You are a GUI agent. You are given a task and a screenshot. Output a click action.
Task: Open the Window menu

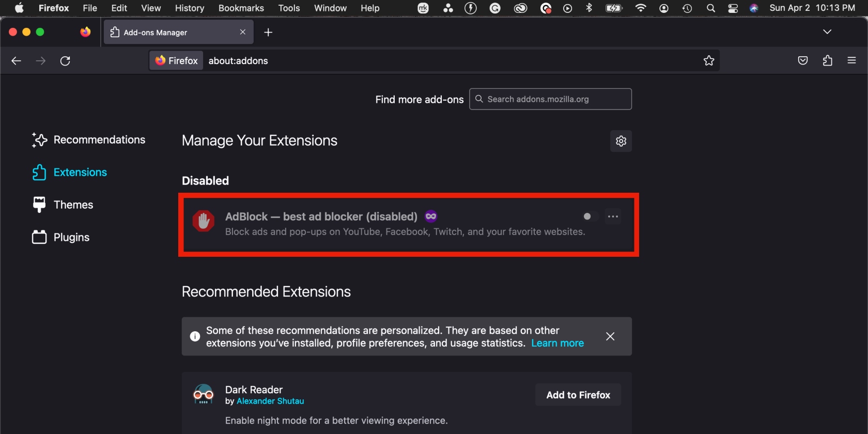[330, 8]
